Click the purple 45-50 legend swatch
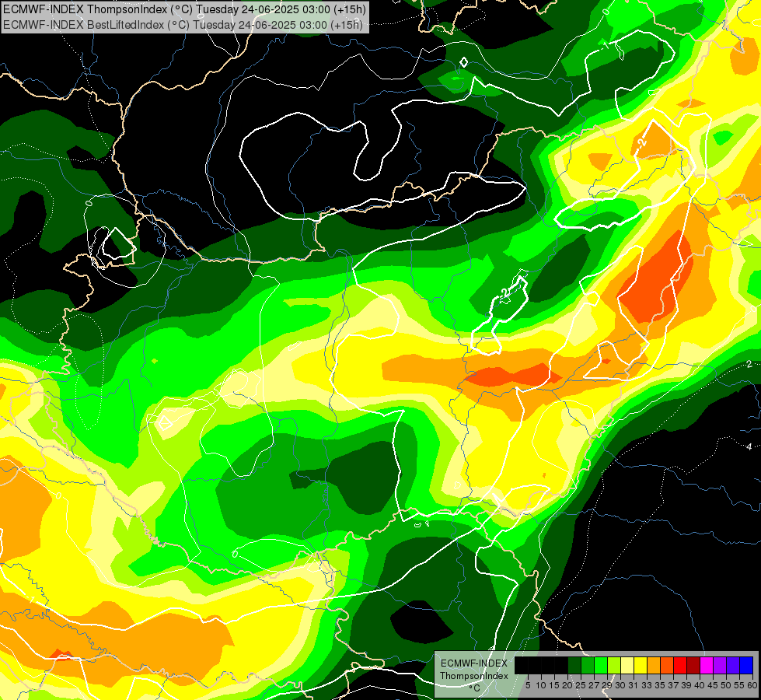 click(721, 665)
